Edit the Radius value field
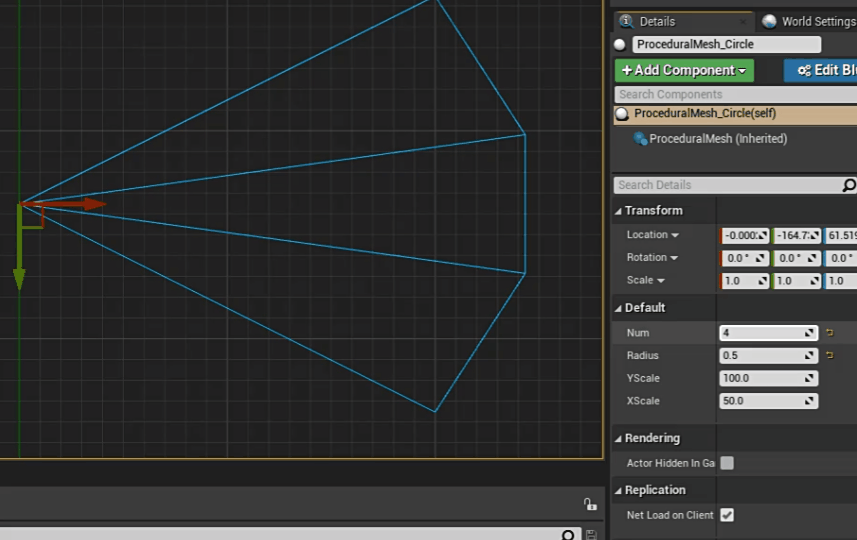857x540 pixels. tap(768, 356)
